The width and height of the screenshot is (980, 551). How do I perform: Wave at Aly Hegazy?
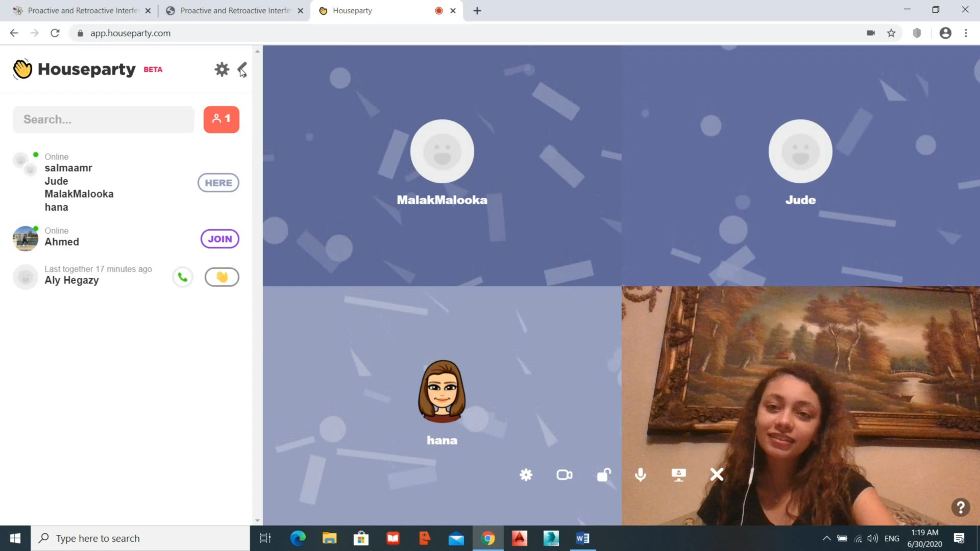click(x=222, y=277)
